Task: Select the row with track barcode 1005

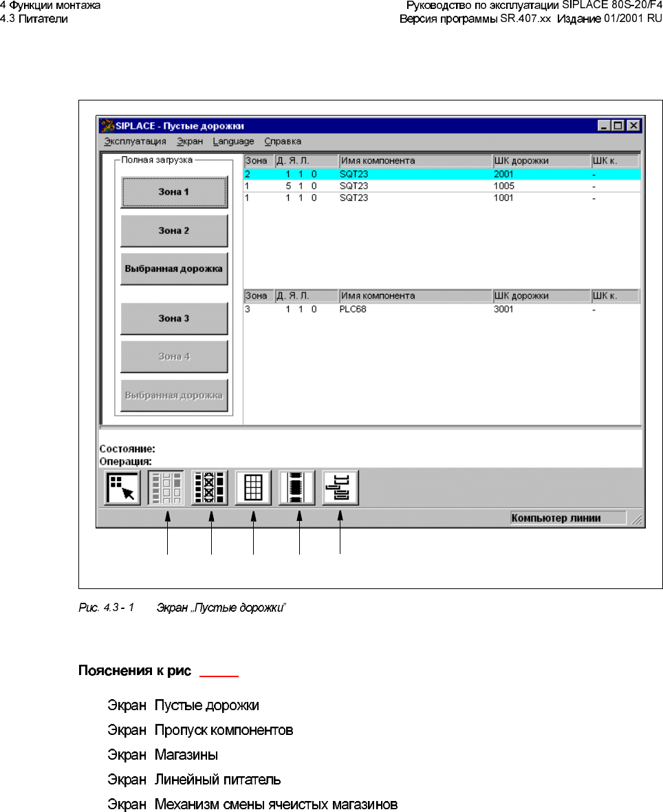Action: click(442, 186)
